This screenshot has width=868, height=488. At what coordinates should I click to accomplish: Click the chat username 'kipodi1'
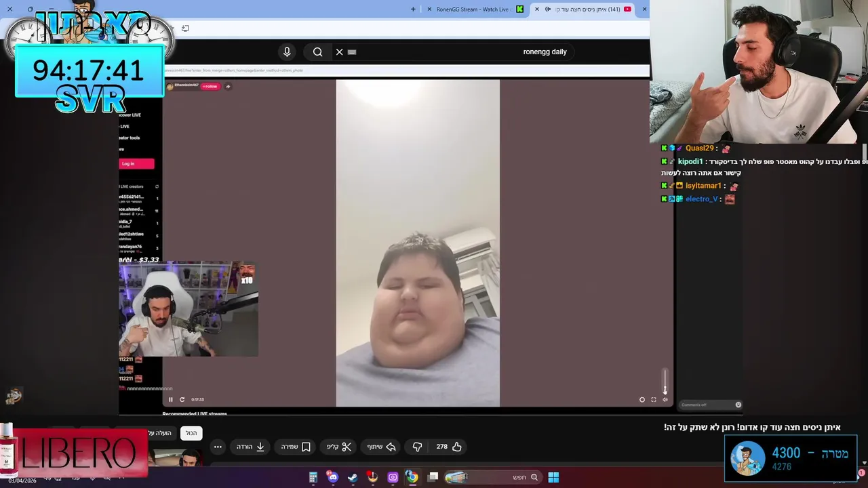(x=690, y=162)
